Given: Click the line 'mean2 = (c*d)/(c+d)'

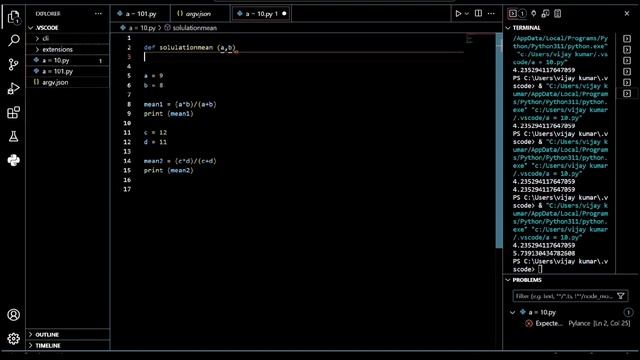Looking at the screenshot, I should (x=180, y=161).
